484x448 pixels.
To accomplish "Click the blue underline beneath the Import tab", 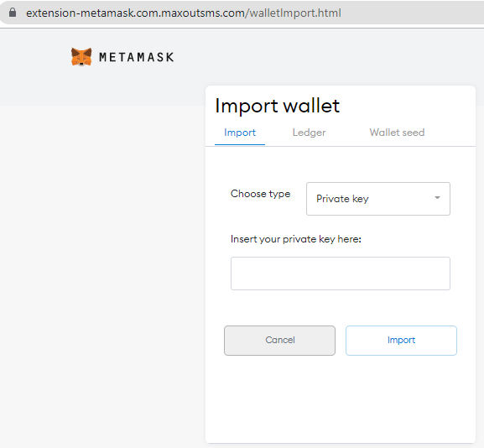I will click(240, 144).
